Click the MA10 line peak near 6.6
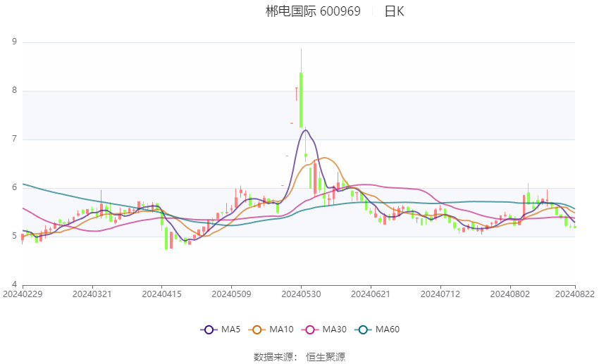This screenshot has width=599, height=364. pyautogui.click(x=324, y=158)
